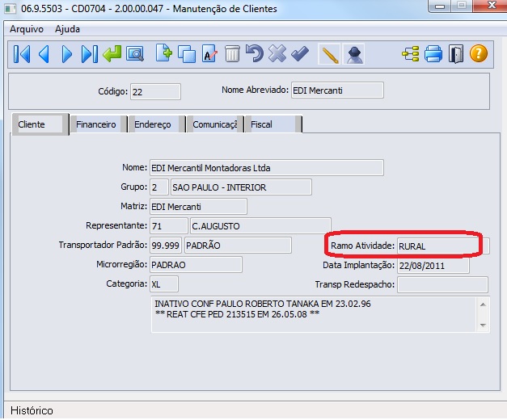Close the Manutenção de Clientes window
Image resolution: width=507 pixels, height=420 pixels.
[x=492, y=6]
